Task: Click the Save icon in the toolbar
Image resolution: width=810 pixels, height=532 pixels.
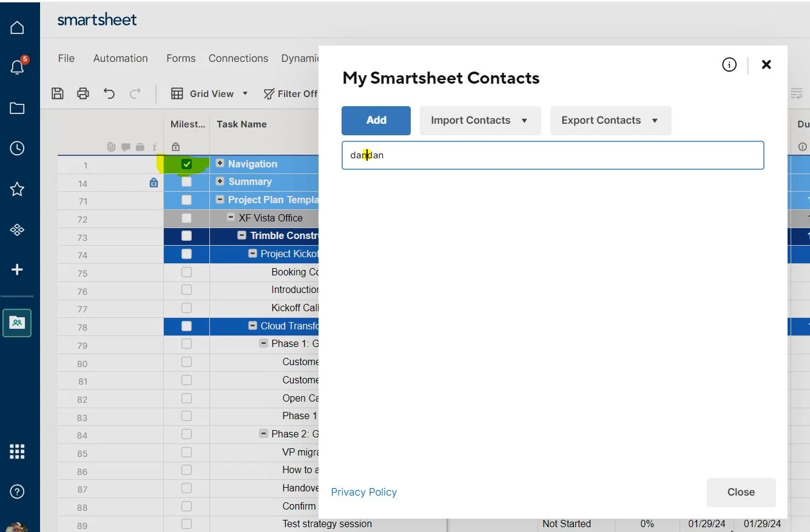Action: [58, 93]
